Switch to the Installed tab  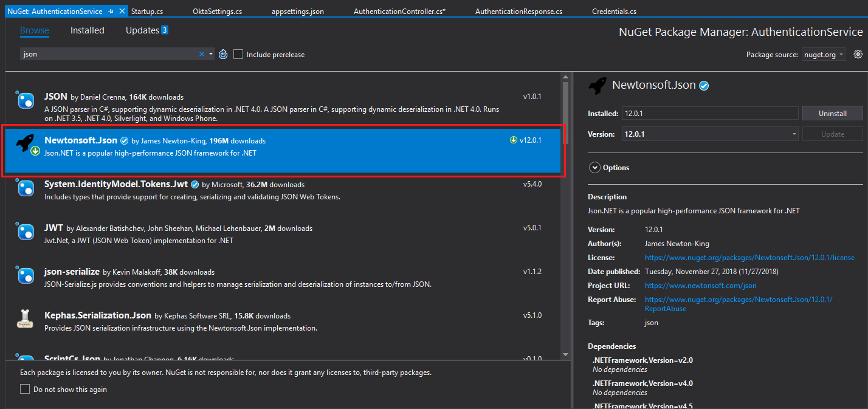87,30
